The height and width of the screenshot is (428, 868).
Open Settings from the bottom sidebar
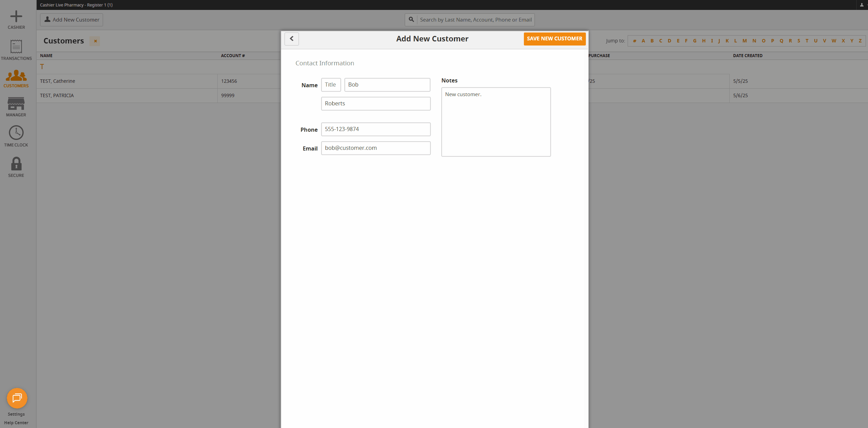tap(16, 414)
